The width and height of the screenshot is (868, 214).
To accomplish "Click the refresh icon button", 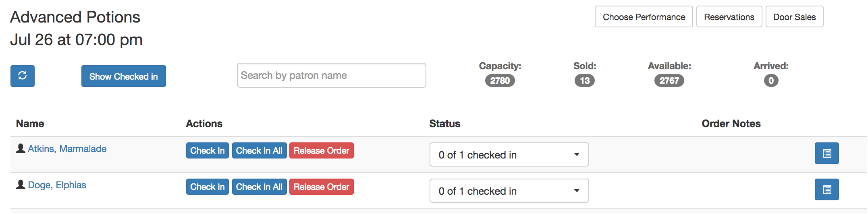I will pyautogui.click(x=23, y=76).
